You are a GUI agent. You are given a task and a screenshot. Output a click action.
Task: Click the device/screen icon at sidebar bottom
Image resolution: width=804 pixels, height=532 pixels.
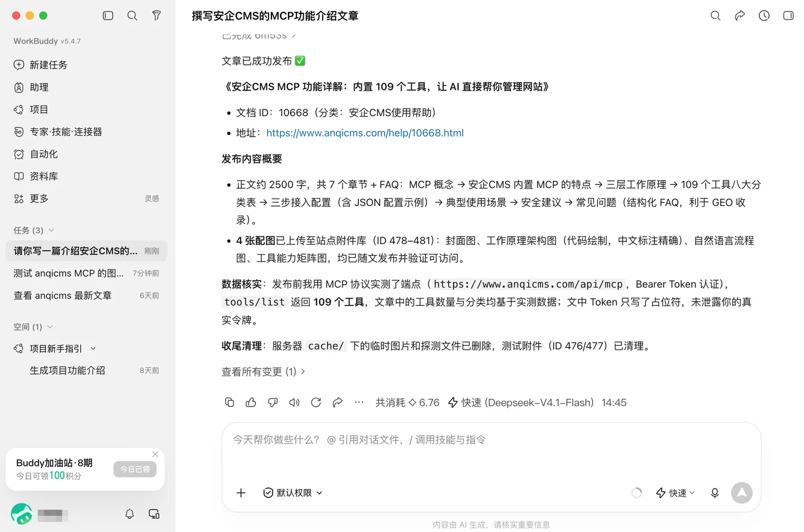(154, 514)
